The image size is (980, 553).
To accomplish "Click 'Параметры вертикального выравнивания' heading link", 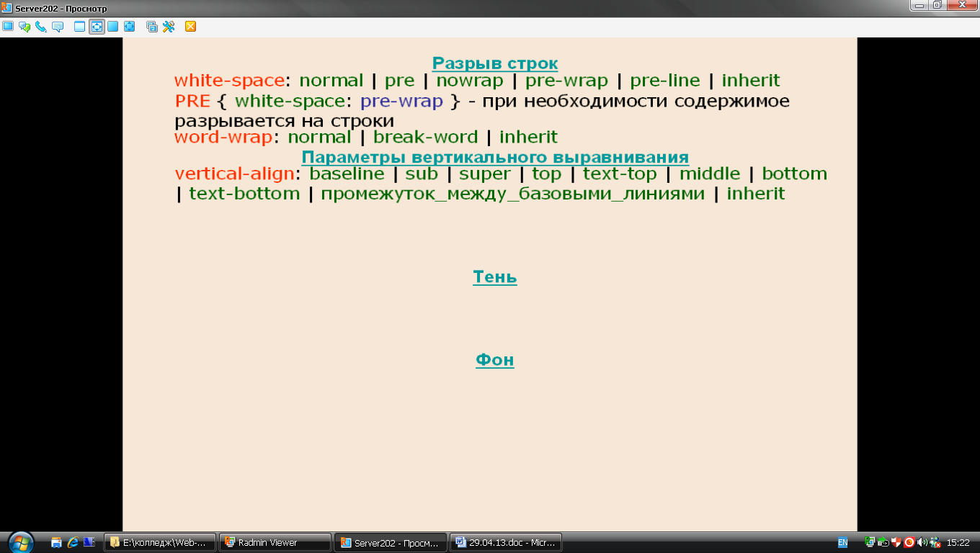I will pos(495,157).
